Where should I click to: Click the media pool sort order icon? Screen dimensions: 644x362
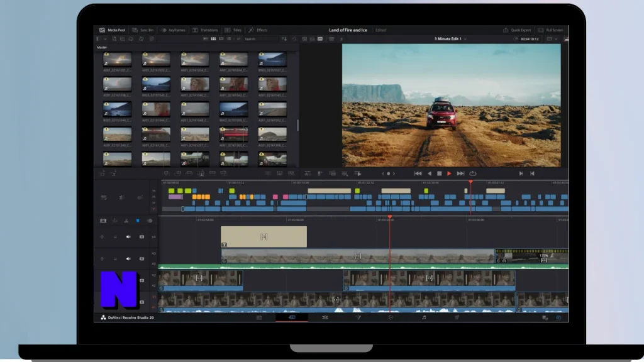284,39
